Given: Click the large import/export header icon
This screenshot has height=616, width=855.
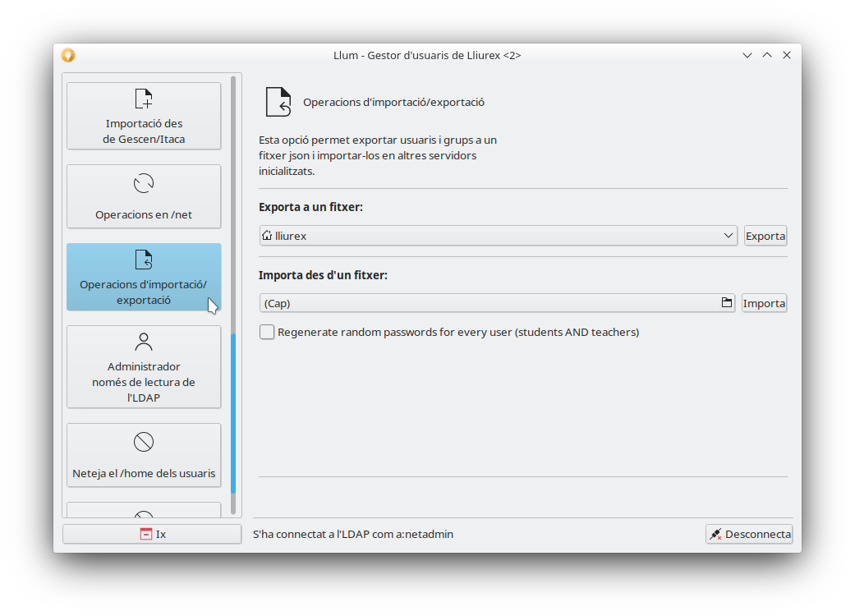Looking at the screenshot, I should point(278,103).
